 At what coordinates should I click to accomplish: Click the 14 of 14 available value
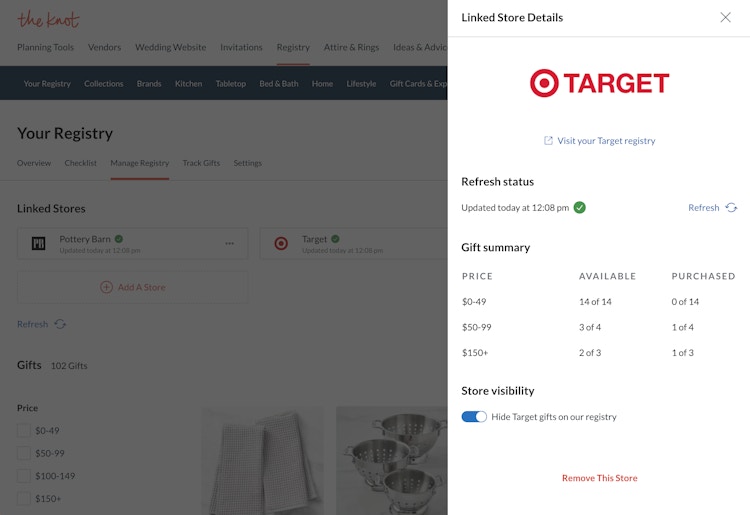595,302
